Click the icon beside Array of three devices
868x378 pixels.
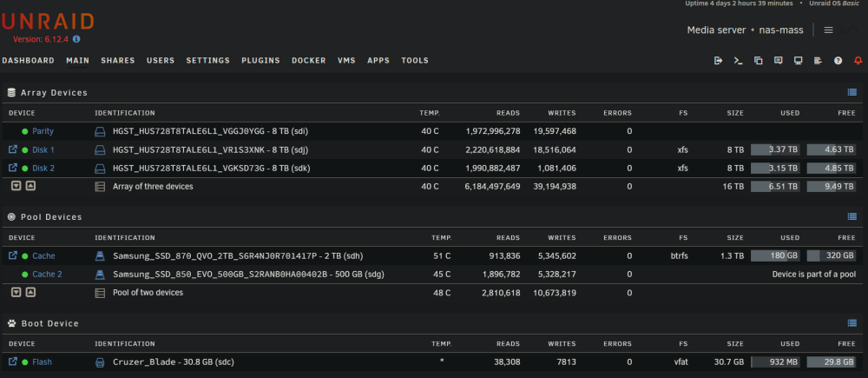click(x=100, y=187)
